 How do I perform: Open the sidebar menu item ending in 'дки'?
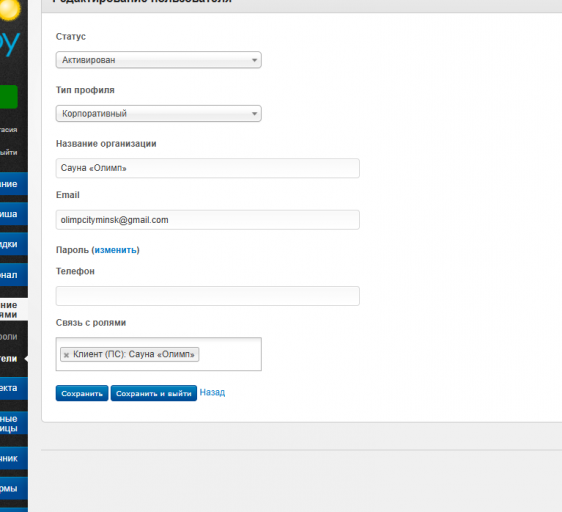point(14,244)
